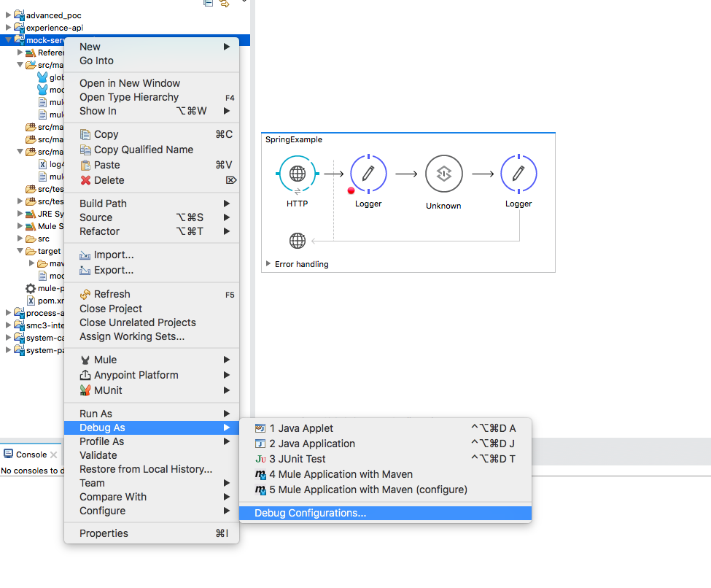This screenshot has width=711, height=588.
Task: Click the HTTP response globe icon
Action: tap(298, 241)
